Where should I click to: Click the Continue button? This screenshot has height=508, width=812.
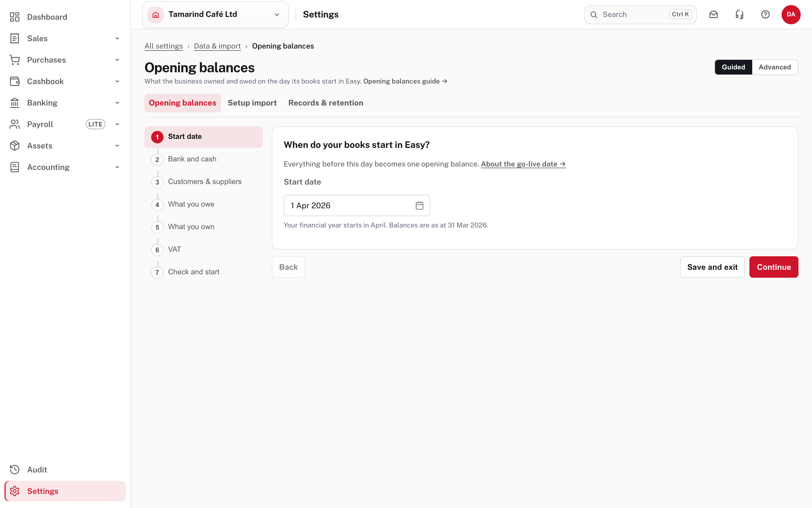[774, 267]
